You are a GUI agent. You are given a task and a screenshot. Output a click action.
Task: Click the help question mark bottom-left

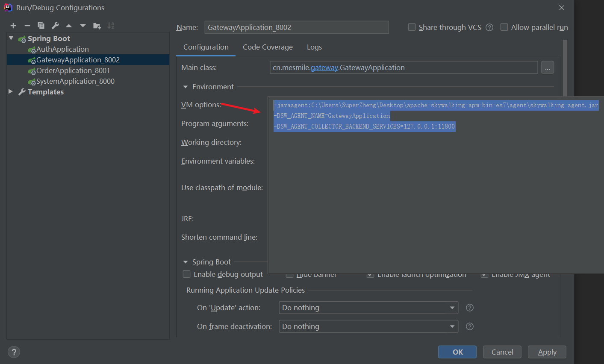coord(14,352)
